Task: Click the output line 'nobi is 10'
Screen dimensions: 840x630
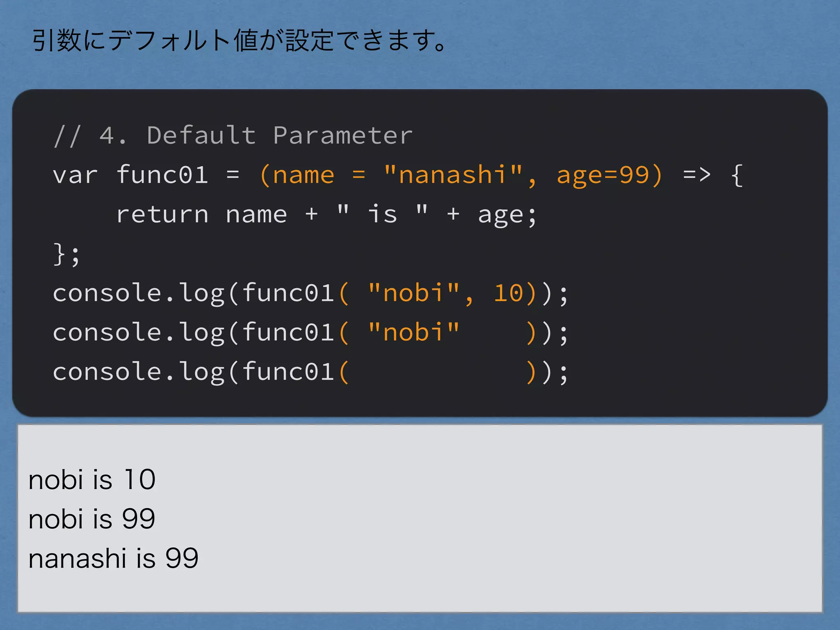Action: 92,479
